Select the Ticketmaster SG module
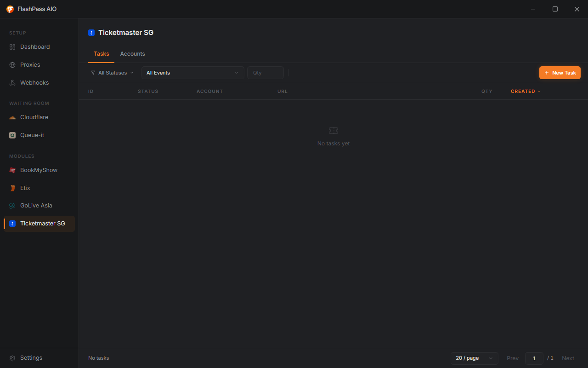 [39, 224]
